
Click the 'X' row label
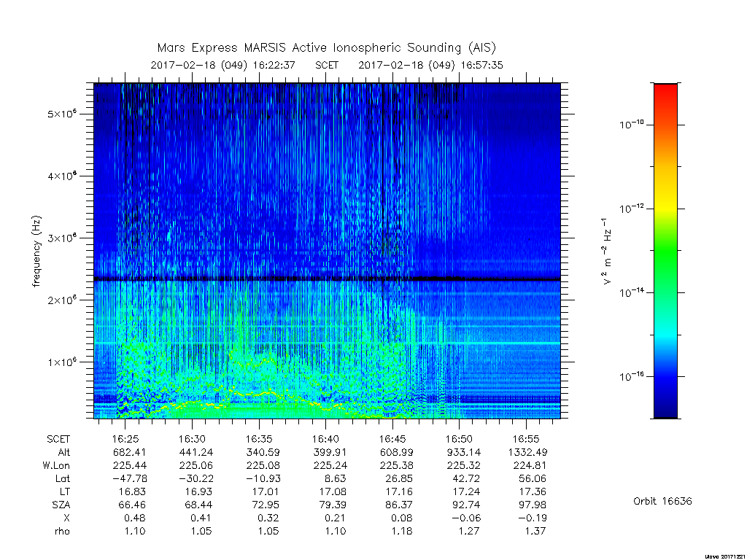(66, 518)
